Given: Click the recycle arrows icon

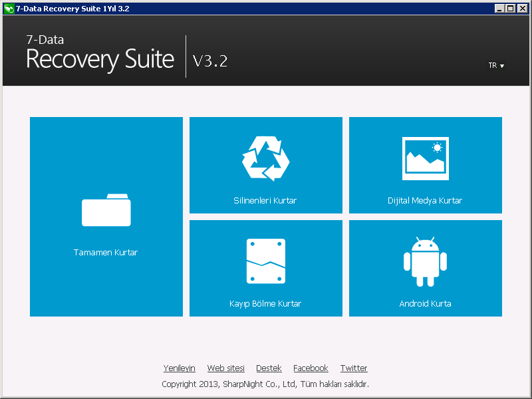Looking at the screenshot, I should pyautogui.click(x=265, y=159).
